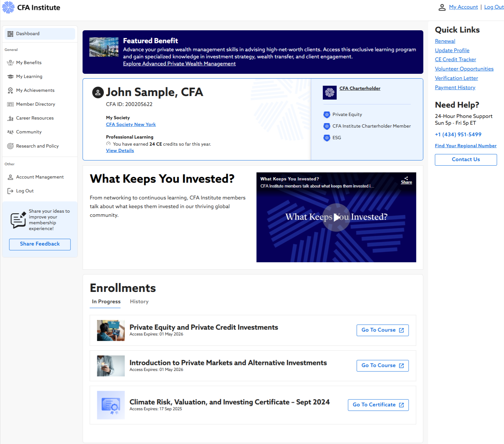This screenshot has width=504, height=444.
Task: Click the CE credits progress circle icon
Action: [109, 144]
